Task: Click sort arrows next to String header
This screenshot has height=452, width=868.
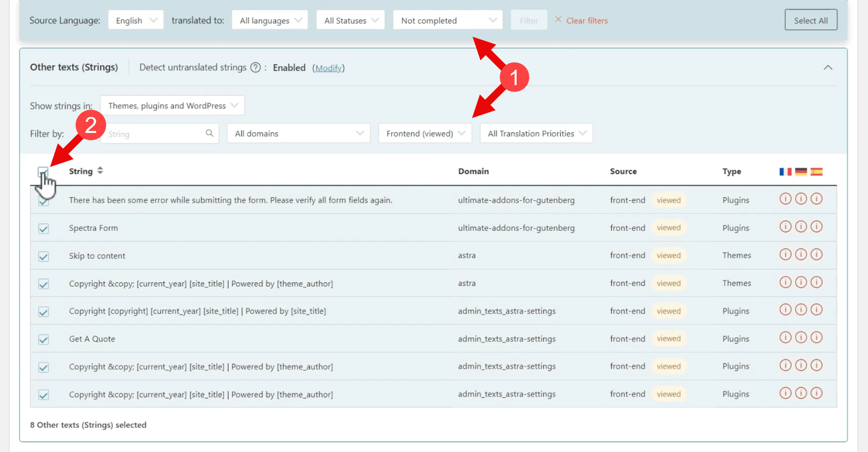Action: [x=100, y=171]
